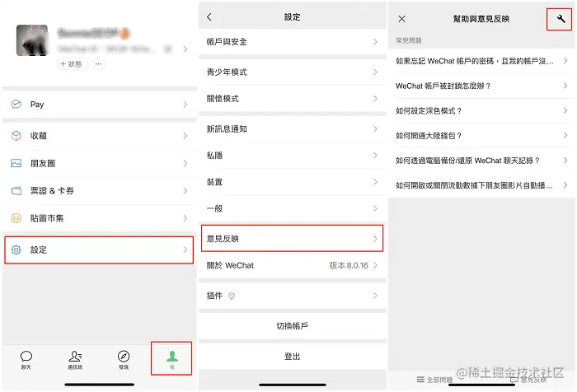
Task: Open the three-dots more button under profile
Action: (98, 64)
